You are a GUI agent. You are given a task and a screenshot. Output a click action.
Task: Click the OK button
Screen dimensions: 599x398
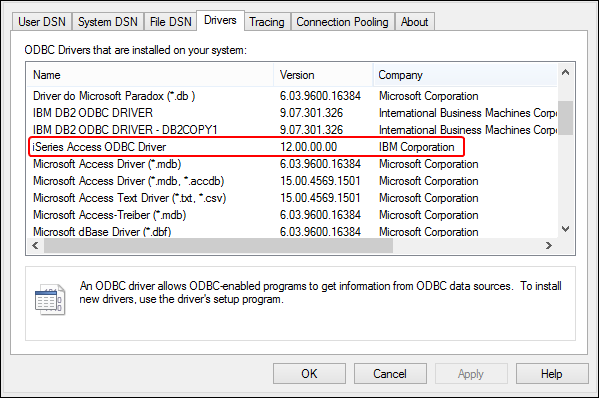pyautogui.click(x=309, y=373)
